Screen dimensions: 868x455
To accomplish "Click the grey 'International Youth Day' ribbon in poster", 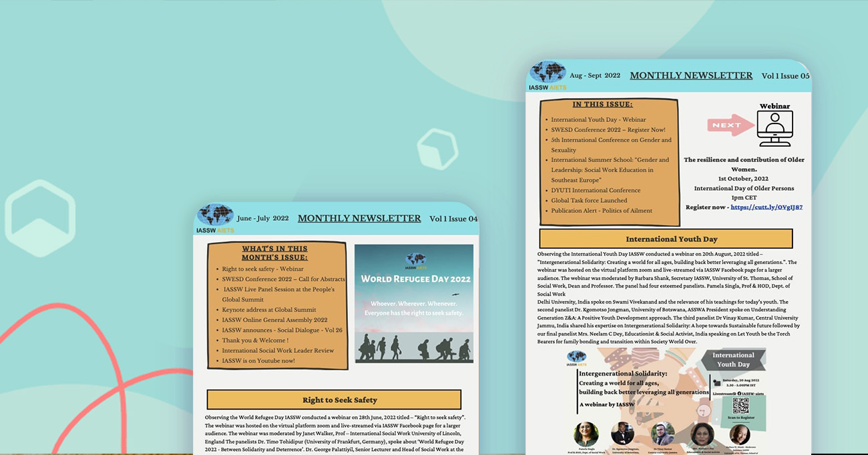I will tap(733, 360).
